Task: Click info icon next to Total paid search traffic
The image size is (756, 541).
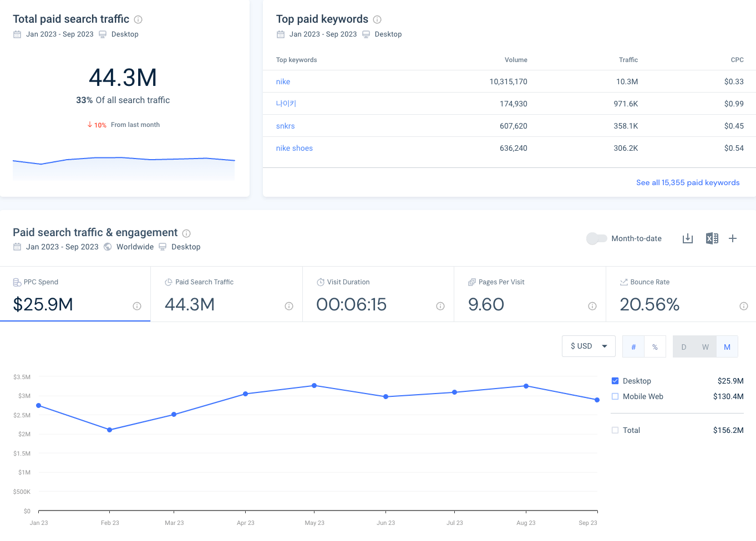Action: coord(138,19)
